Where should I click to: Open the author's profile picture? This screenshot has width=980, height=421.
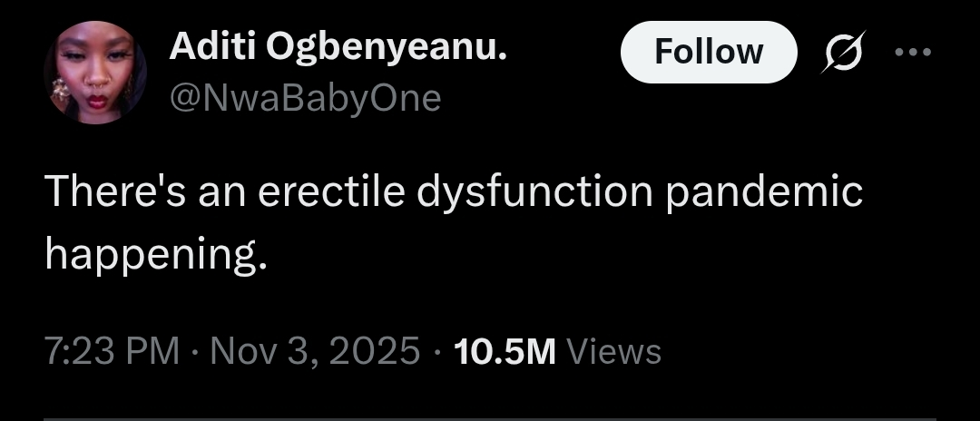point(94,73)
